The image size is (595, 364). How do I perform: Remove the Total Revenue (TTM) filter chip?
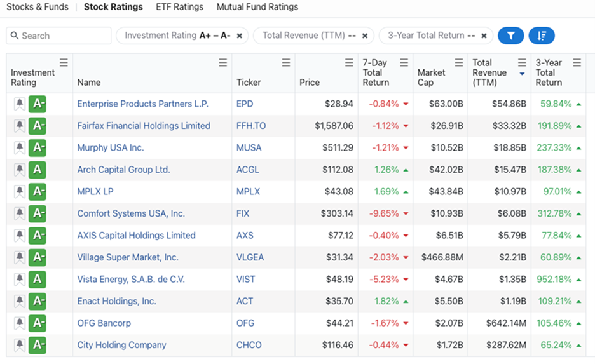point(365,36)
